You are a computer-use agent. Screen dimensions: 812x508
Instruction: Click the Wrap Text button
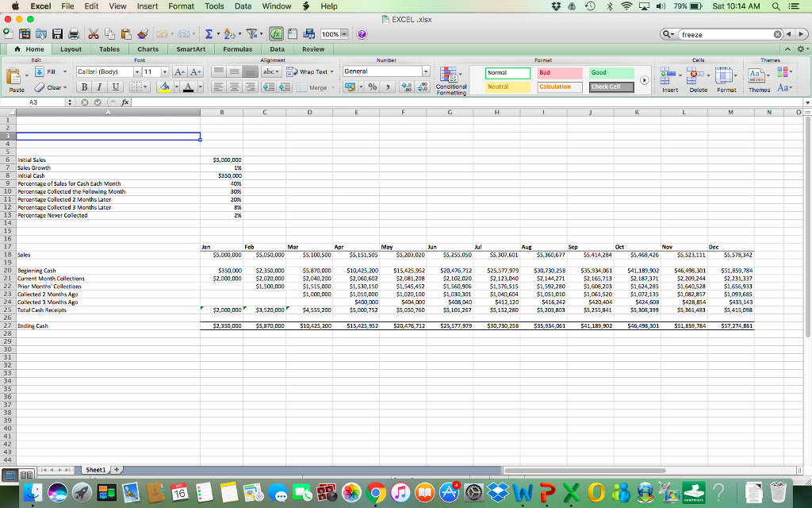pos(308,71)
